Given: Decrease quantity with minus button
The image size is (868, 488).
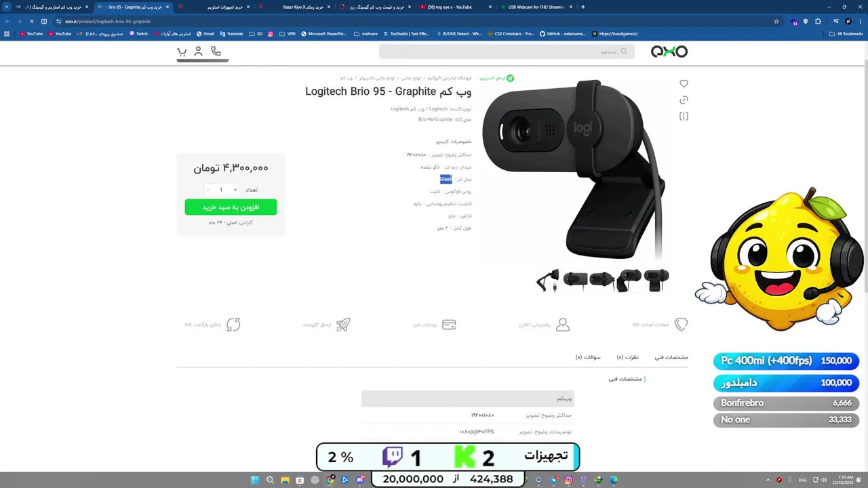Looking at the screenshot, I should click(208, 190).
